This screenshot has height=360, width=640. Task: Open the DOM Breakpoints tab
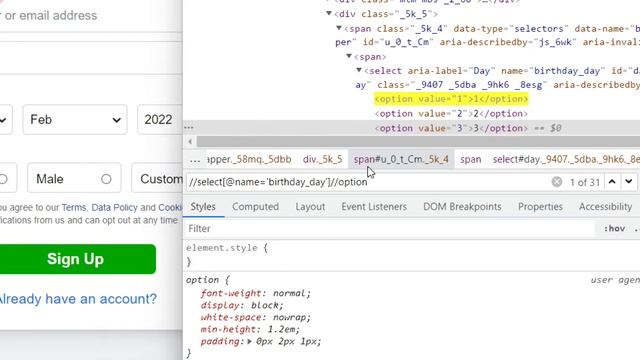click(462, 207)
